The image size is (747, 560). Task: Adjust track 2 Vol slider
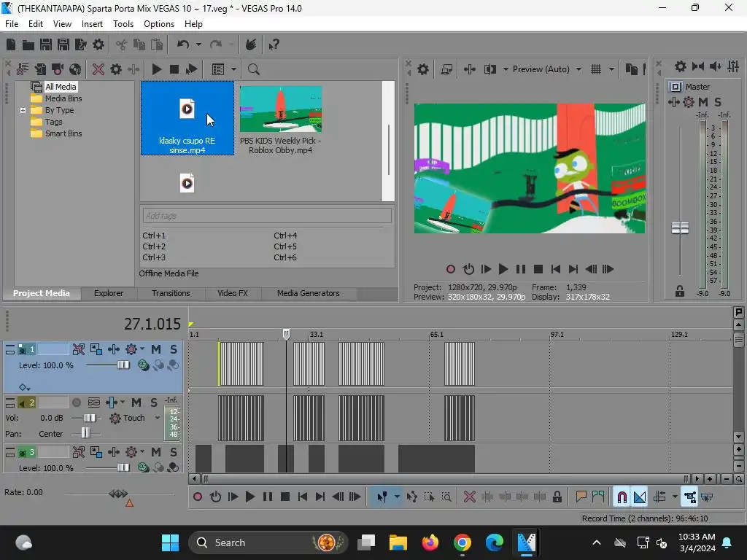[89, 418]
